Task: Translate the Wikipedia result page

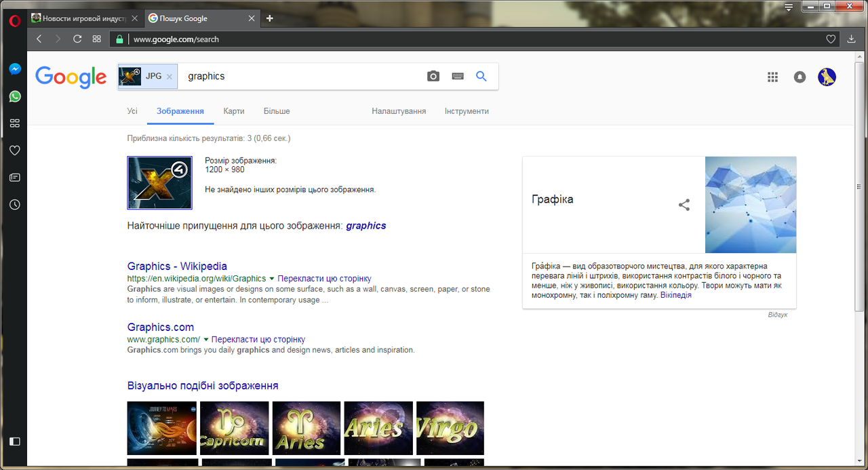Action: (x=324, y=279)
